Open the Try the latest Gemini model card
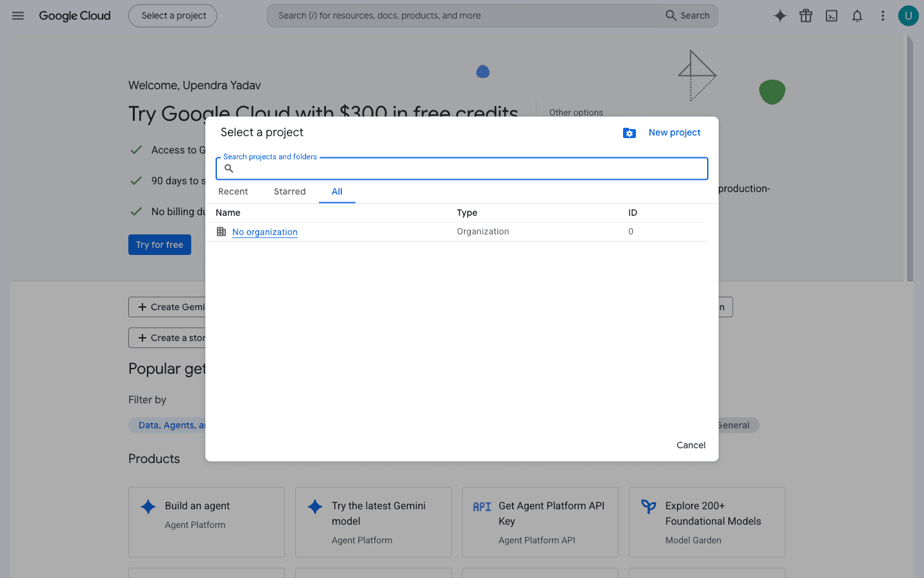This screenshot has width=924, height=578. pos(373,522)
